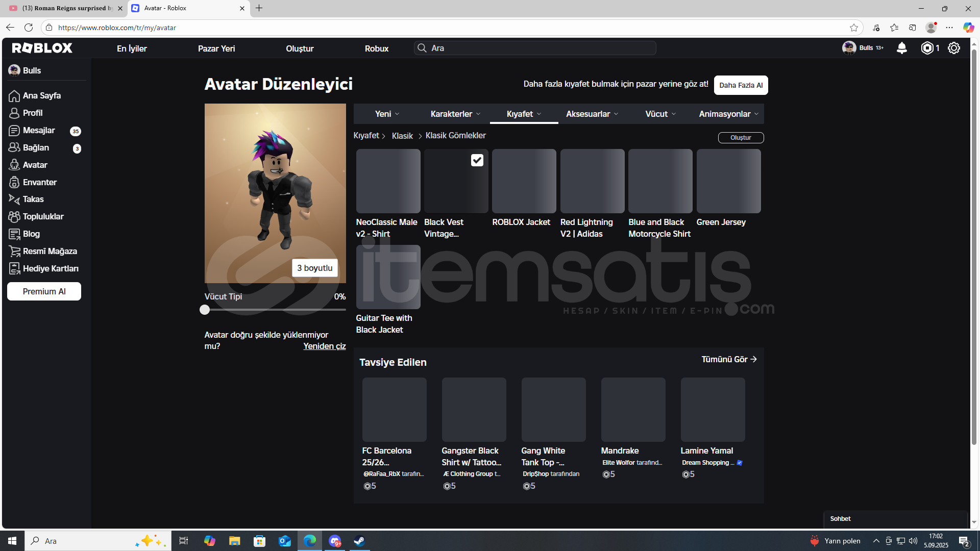The height and width of the screenshot is (551, 980).
Task: Click the Roblox Ara search field
Action: [535, 48]
